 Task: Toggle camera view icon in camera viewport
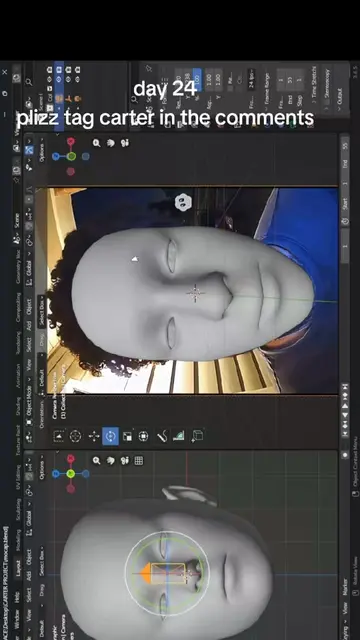(125, 143)
